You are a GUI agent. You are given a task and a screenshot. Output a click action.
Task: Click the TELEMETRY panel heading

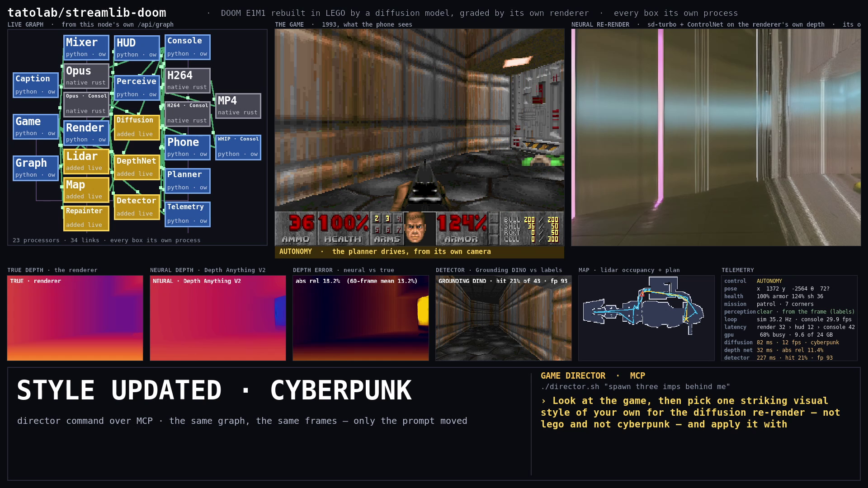[x=738, y=270]
